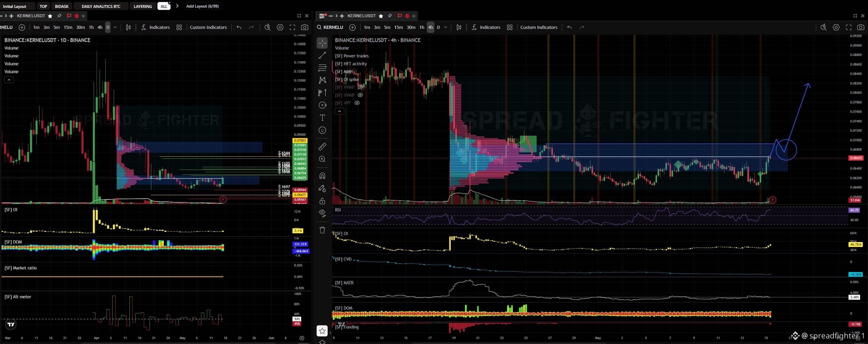
Task: Select the LAYERING layout tab
Action: point(143,6)
